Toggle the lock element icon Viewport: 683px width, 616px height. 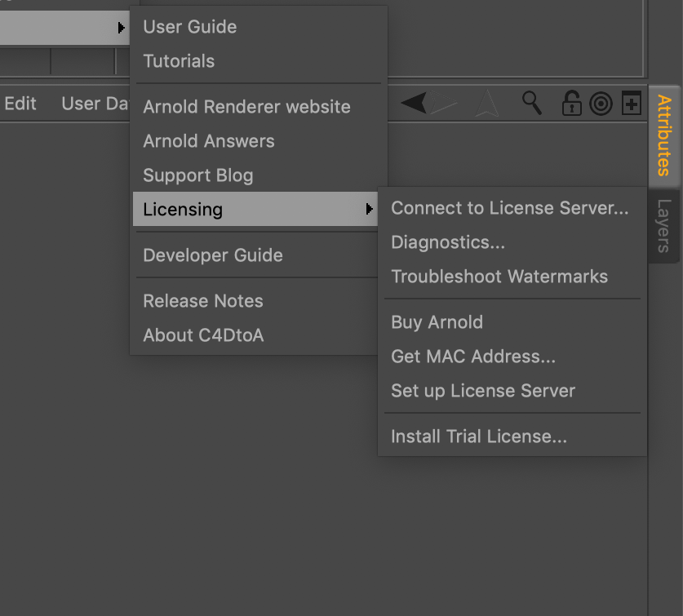point(571,104)
